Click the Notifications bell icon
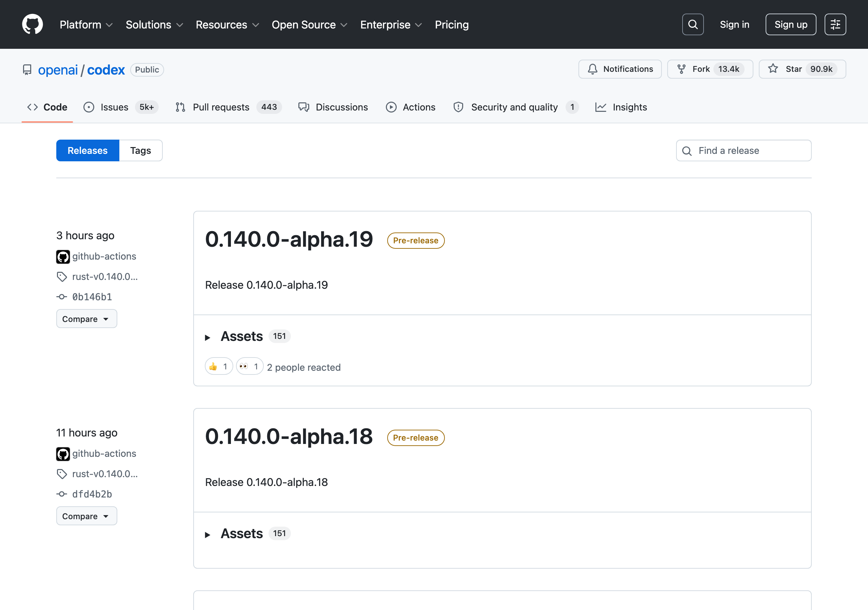 (592, 69)
